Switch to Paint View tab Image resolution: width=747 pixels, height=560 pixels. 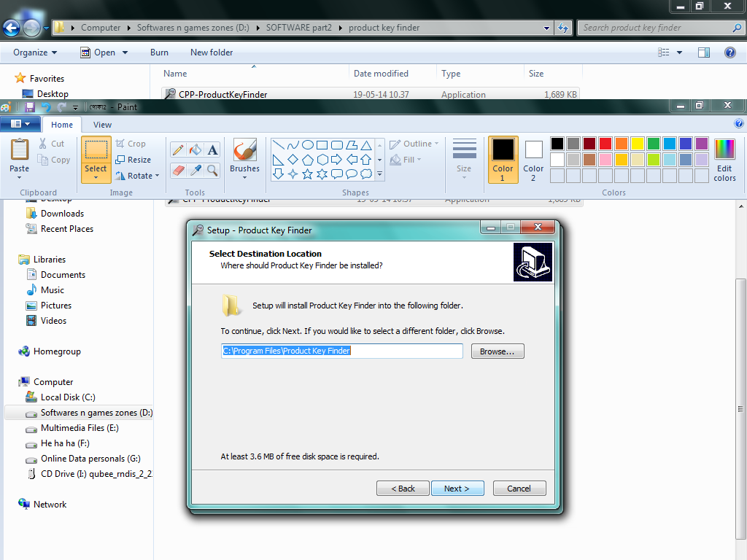[x=102, y=124]
